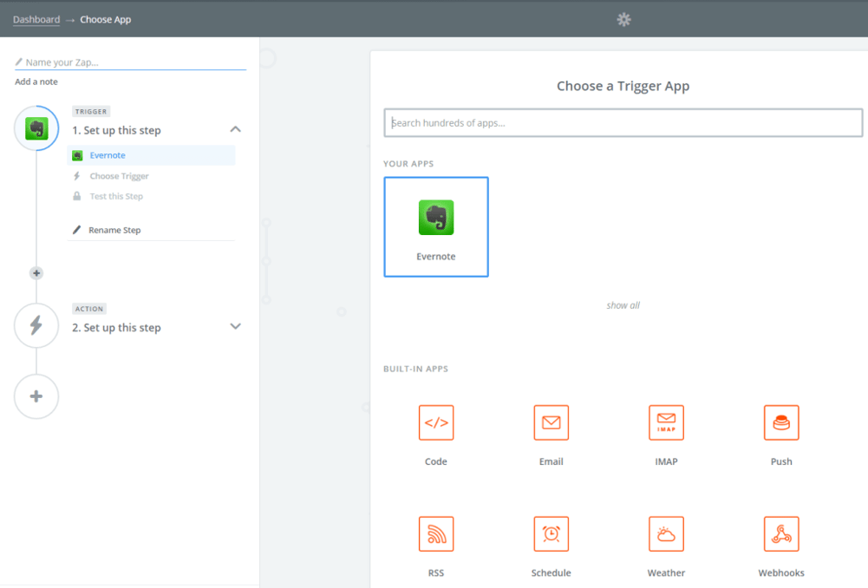This screenshot has width=868, height=588.
Task: Go back to Dashboard
Action: coord(36,19)
